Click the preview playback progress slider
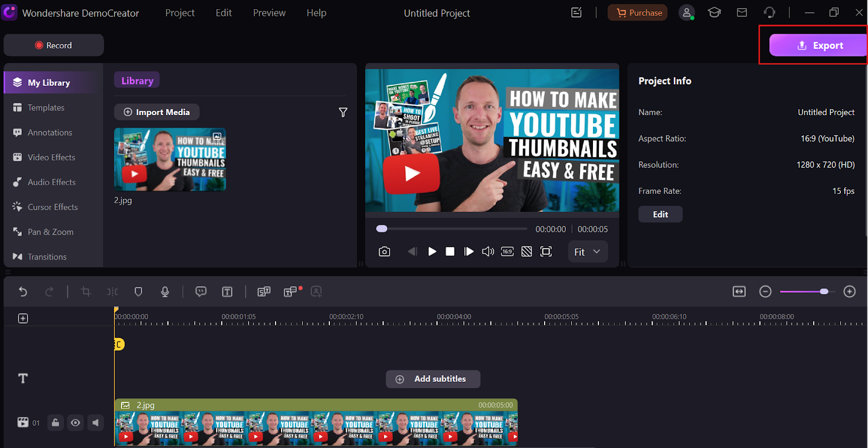The height and width of the screenshot is (448, 868). point(452,229)
